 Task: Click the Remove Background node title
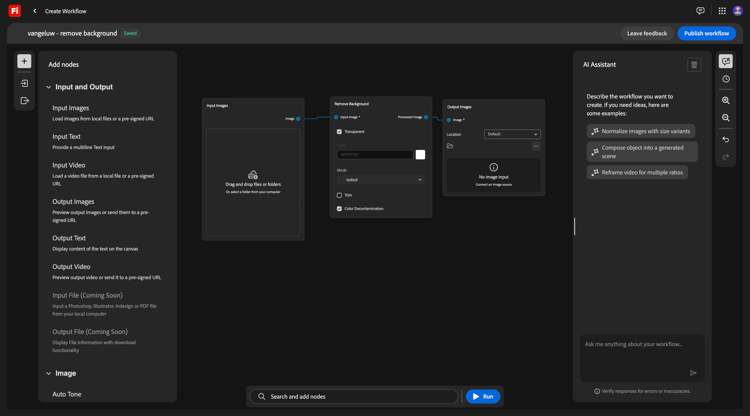(352, 104)
